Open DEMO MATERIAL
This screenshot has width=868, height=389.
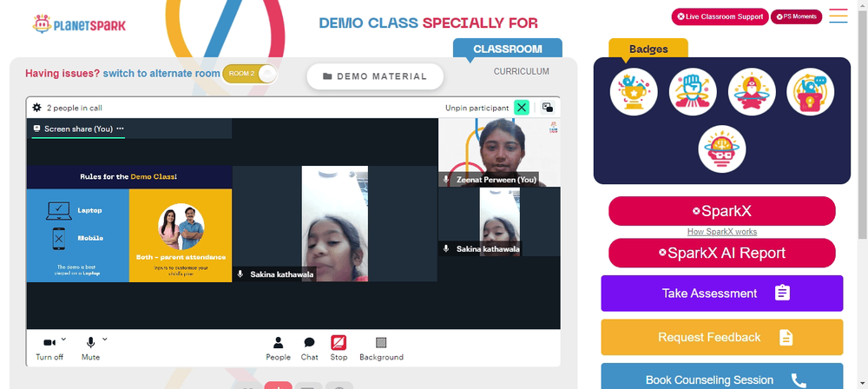tap(375, 76)
